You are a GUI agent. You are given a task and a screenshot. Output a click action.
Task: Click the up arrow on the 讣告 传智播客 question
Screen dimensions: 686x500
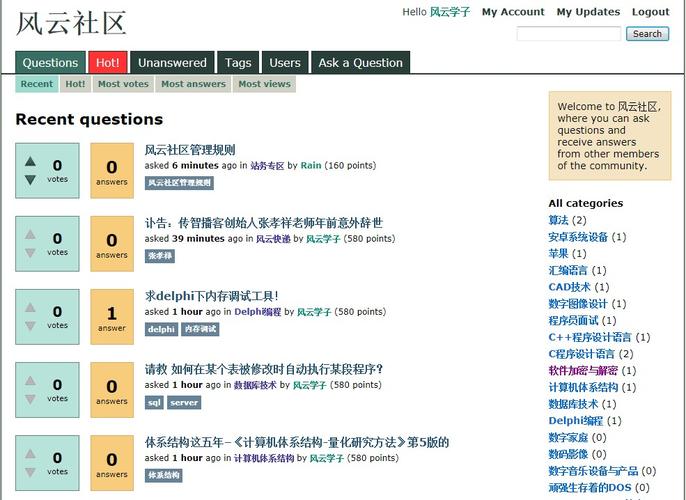pos(30,234)
